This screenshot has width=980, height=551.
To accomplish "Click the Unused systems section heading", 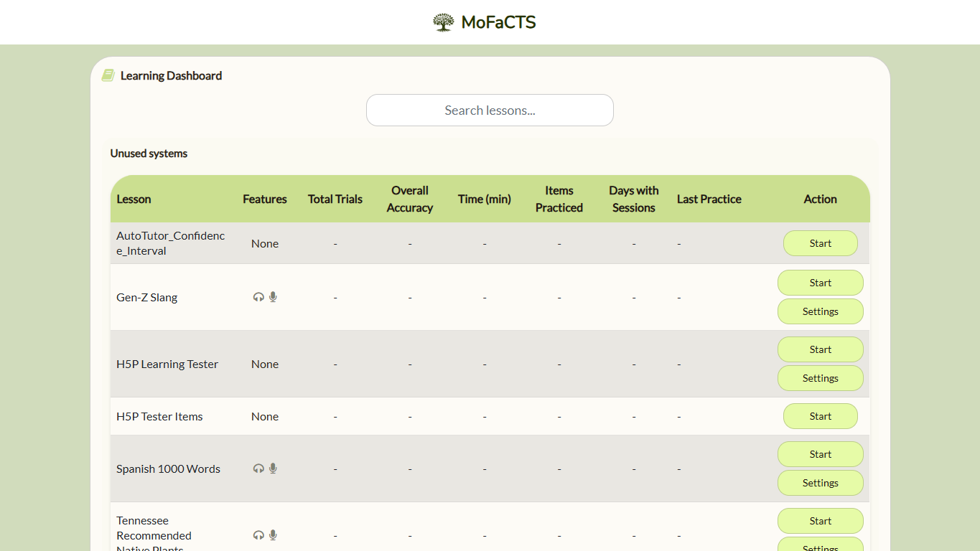I will tap(149, 154).
